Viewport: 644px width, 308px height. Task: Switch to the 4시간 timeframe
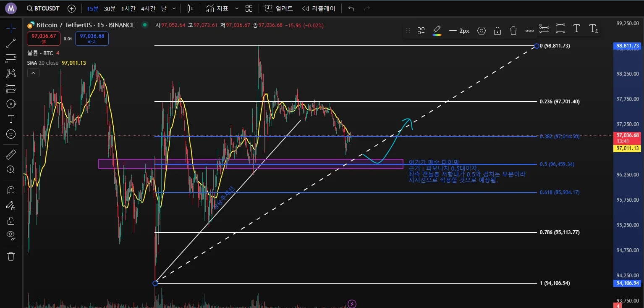pyautogui.click(x=148, y=8)
